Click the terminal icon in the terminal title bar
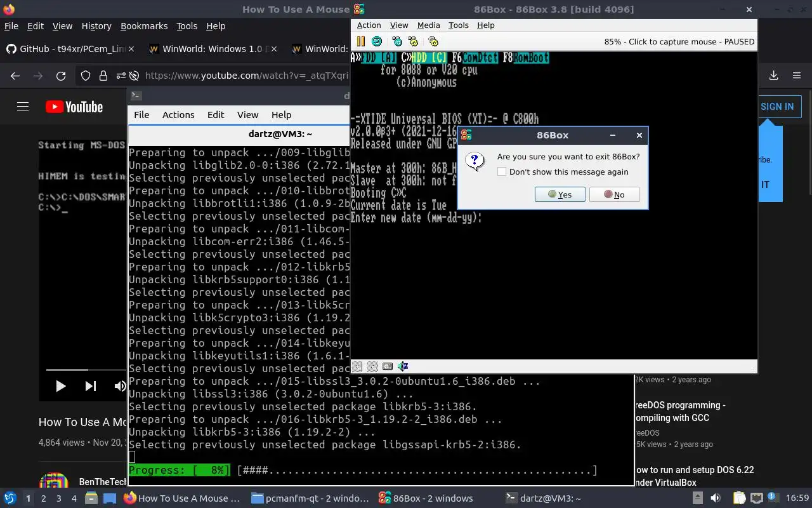812x508 pixels. [136, 95]
